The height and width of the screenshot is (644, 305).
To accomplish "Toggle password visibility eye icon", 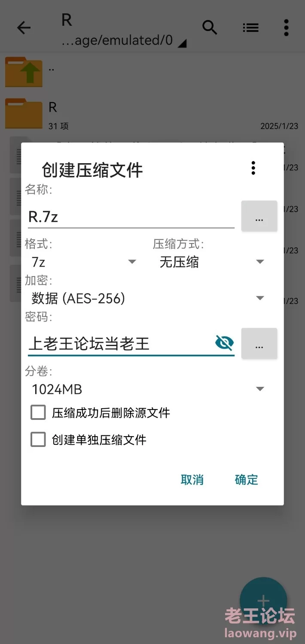I will pyautogui.click(x=224, y=343).
